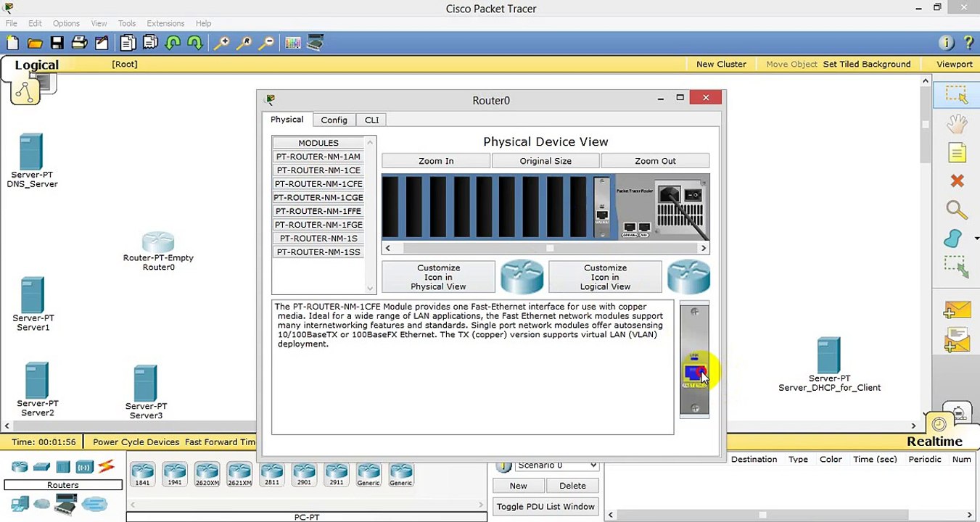Click the Paste toolbar icon

point(150,43)
